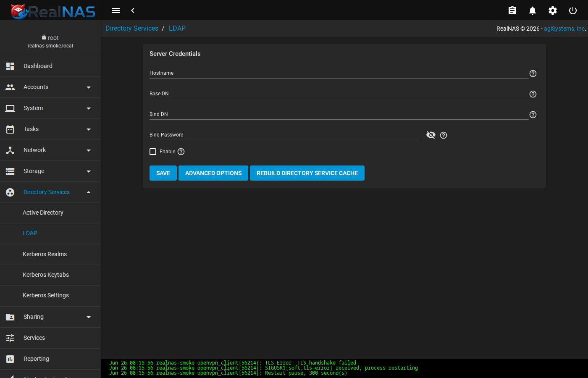
Task: Open alerts bell notifications
Action: point(533,10)
